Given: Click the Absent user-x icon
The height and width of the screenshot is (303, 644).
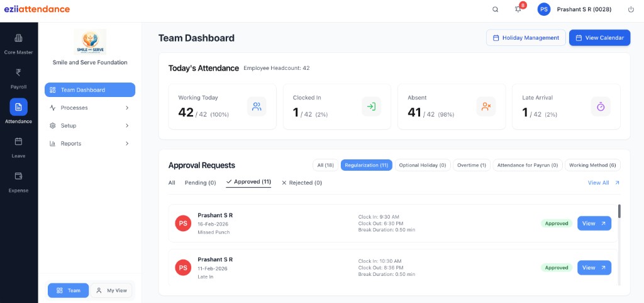Looking at the screenshot, I should pos(486,106).
